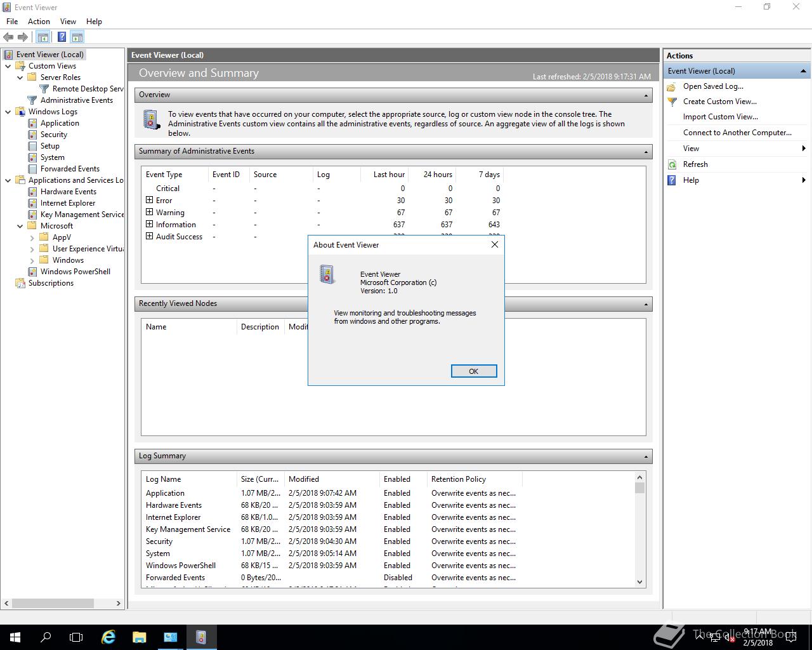Image resolution: width=812 pixels, height=650 pixels.
Task: Click console tree horizontal scrollbar right arrow
Action: point(118,603)
